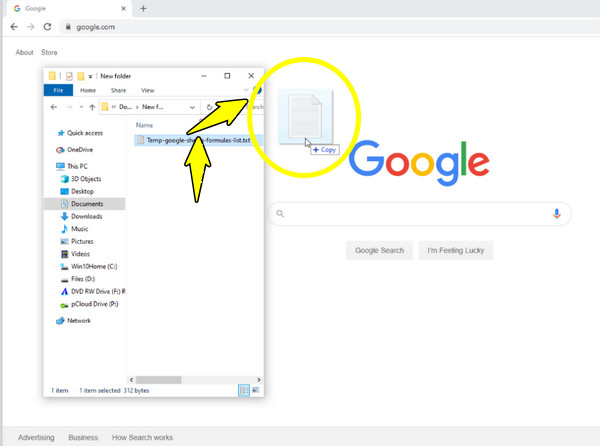Open How Search works link
Viewport: 600px width, 446px height.
click(x=142, y=437)
